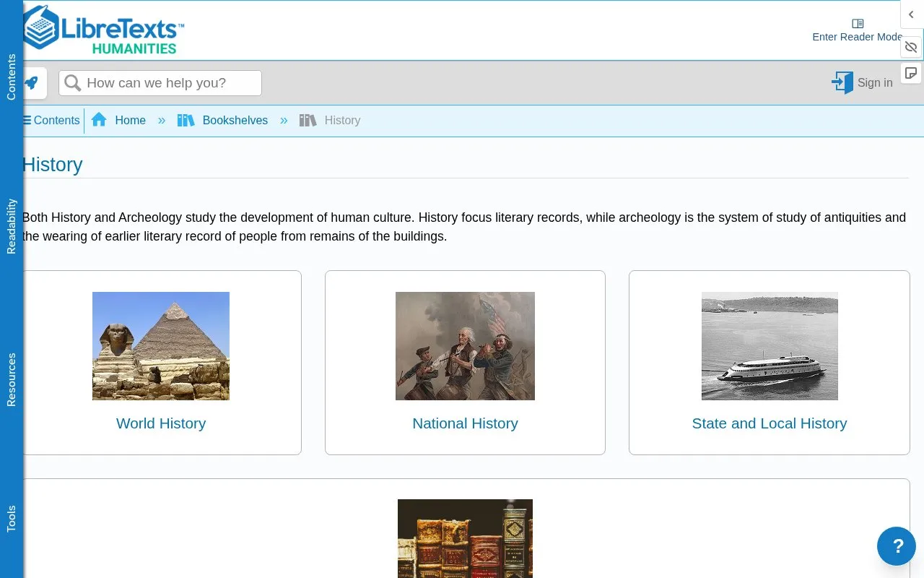Click the rocket icon button

(x=32, y=83)
